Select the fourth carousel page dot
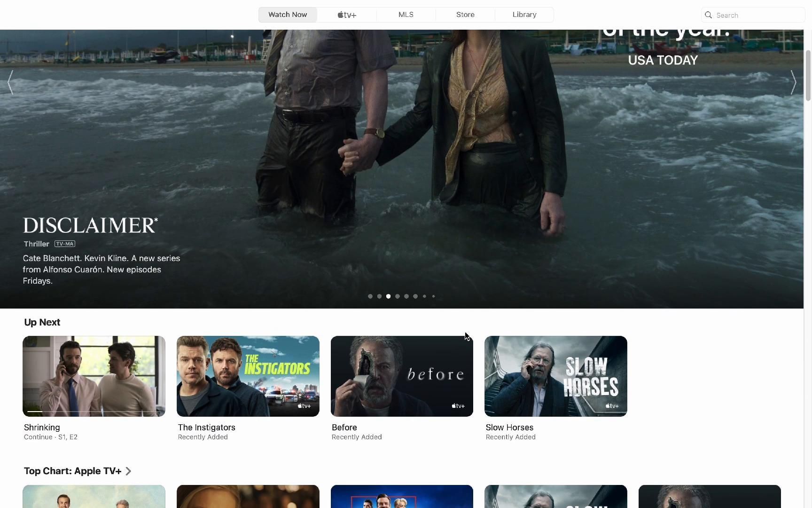This screenshot has height=508, width=812. (398, 296)
